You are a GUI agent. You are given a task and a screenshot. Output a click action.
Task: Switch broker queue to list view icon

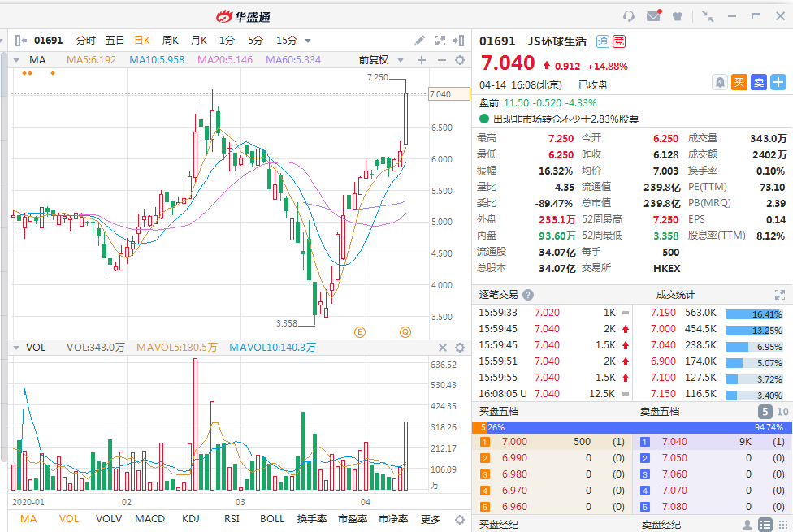pyautogui.click(x=765, y=525)
